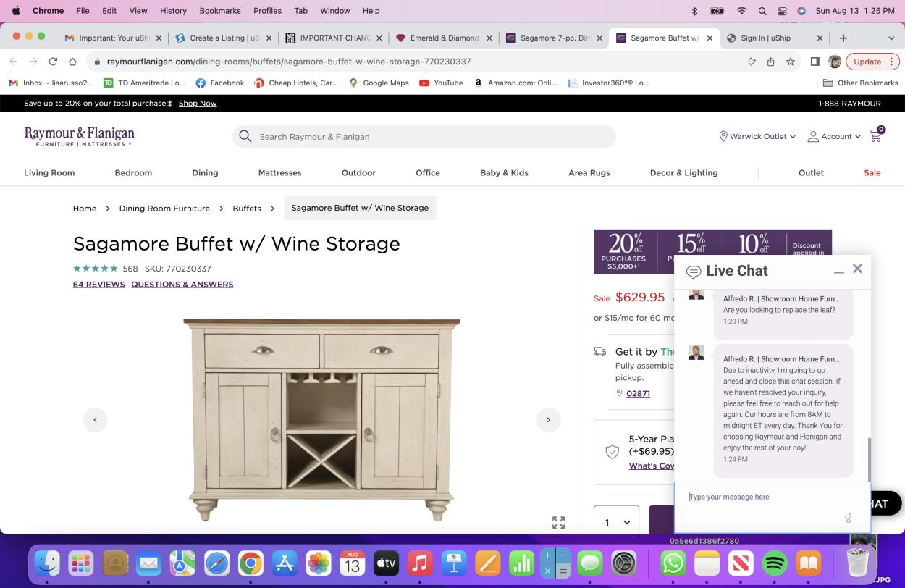Show the next product image arrow

[x=548, y=420]
